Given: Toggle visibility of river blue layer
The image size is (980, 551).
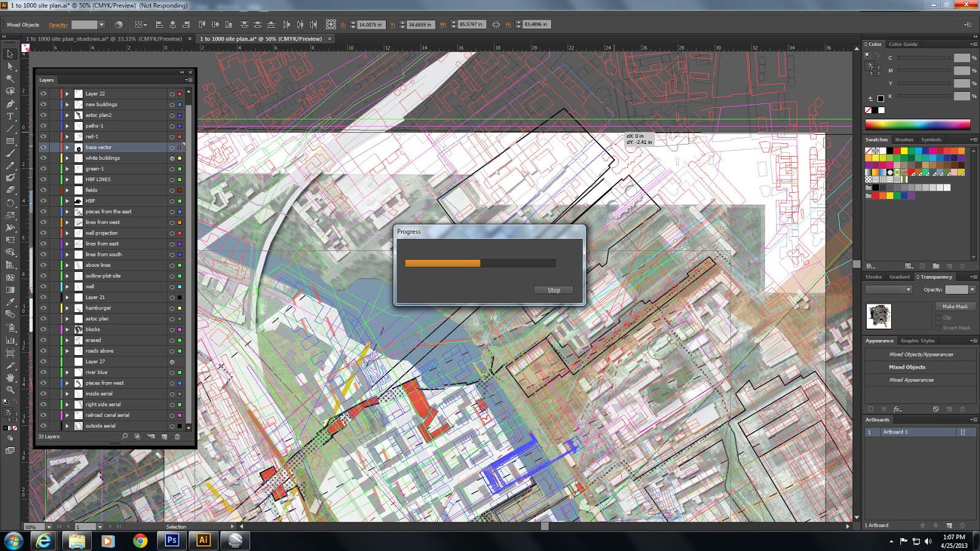Looking at the screenshot, I should (x=43, y=372).
